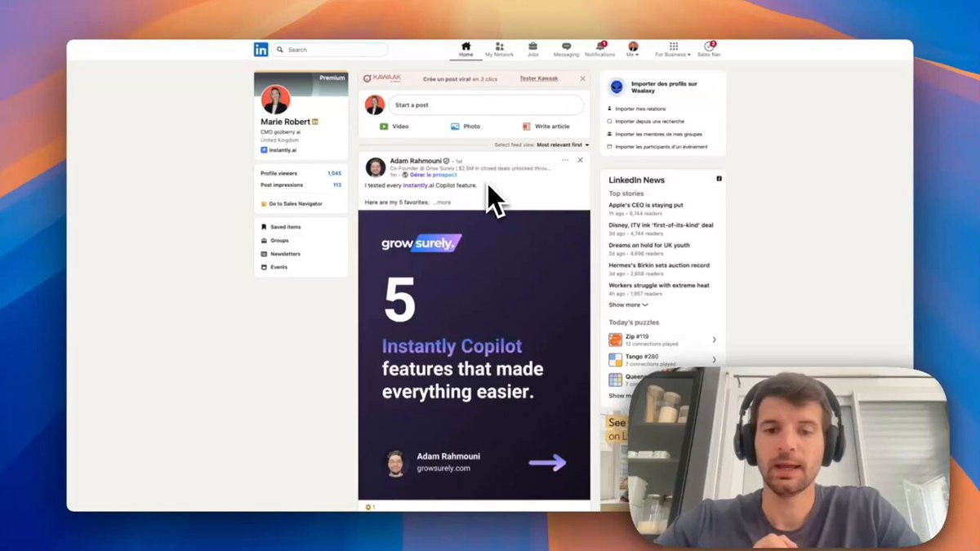Click the Start a post field
Viewport: 980px width, 551px height.
tap(486, 104)
